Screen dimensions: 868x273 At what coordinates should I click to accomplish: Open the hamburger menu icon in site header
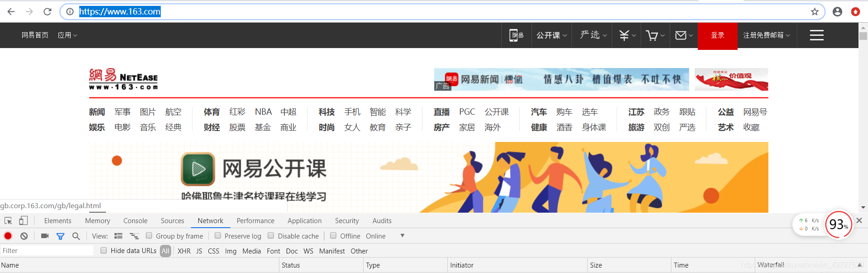pos(817,35)
